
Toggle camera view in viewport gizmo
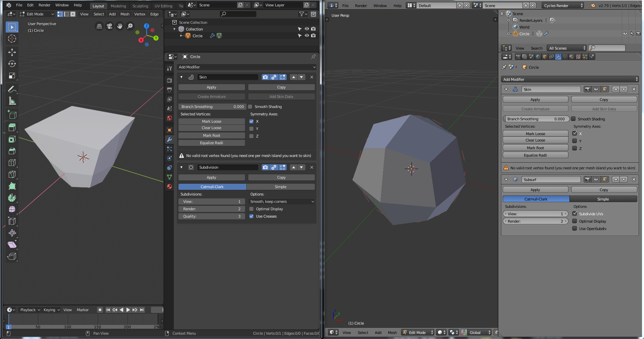click(x=109, y=26)
